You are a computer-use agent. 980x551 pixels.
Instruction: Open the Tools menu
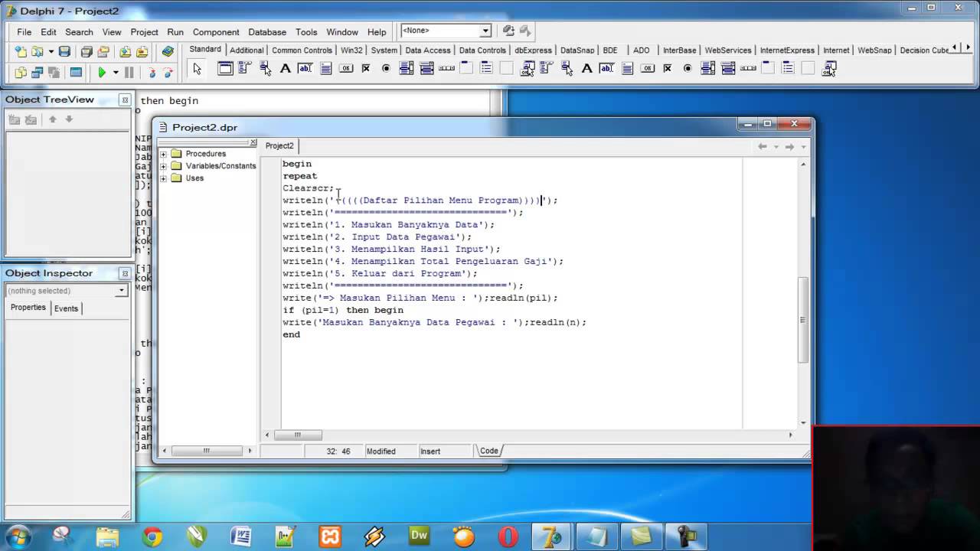point(306,32)
